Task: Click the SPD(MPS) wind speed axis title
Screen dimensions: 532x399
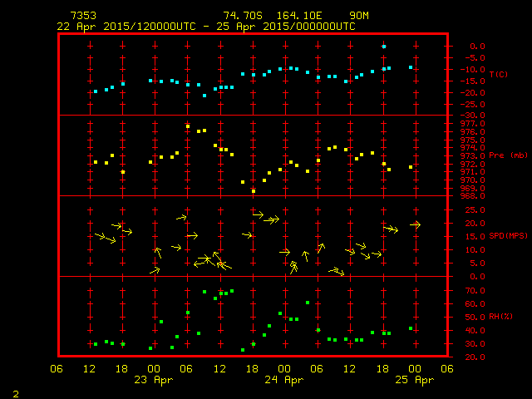Action: pos(508,235)
